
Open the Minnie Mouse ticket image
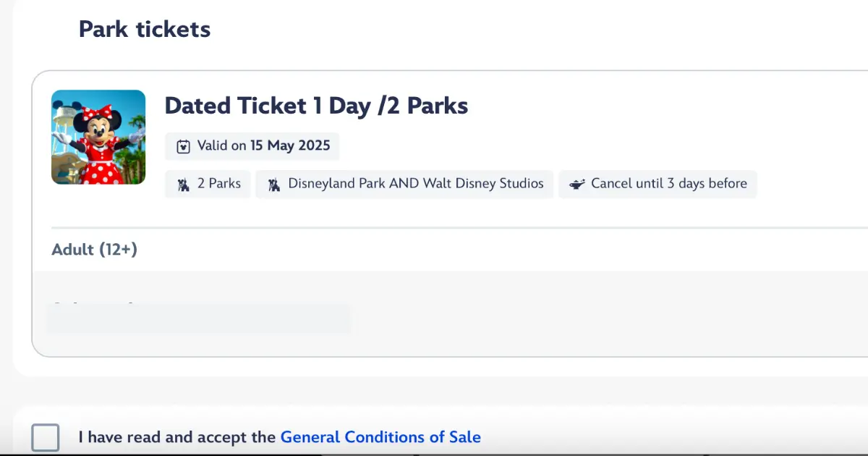click(98, 137)
